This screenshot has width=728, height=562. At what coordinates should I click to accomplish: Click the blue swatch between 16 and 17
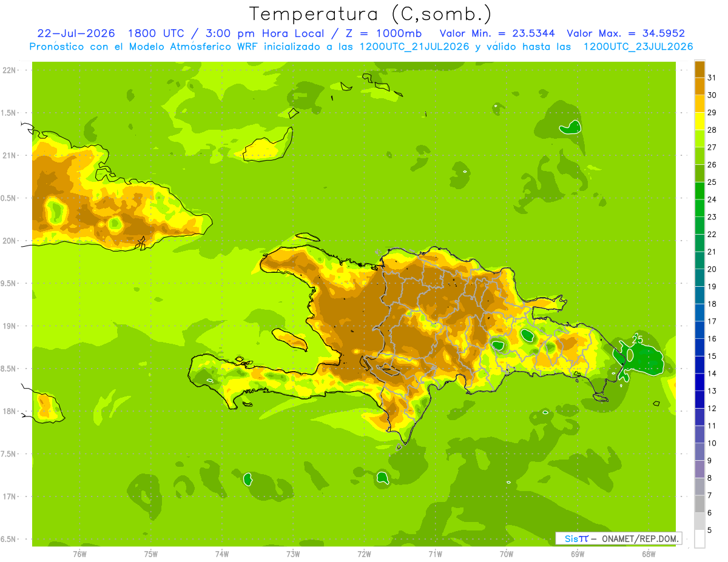[x=699, y=330]
